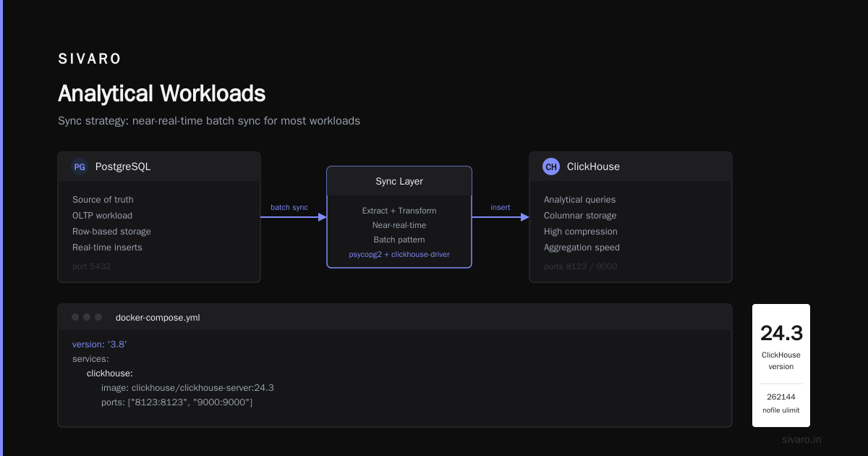
Task: Click the Extract + Transform line
Action: point(399,211)
